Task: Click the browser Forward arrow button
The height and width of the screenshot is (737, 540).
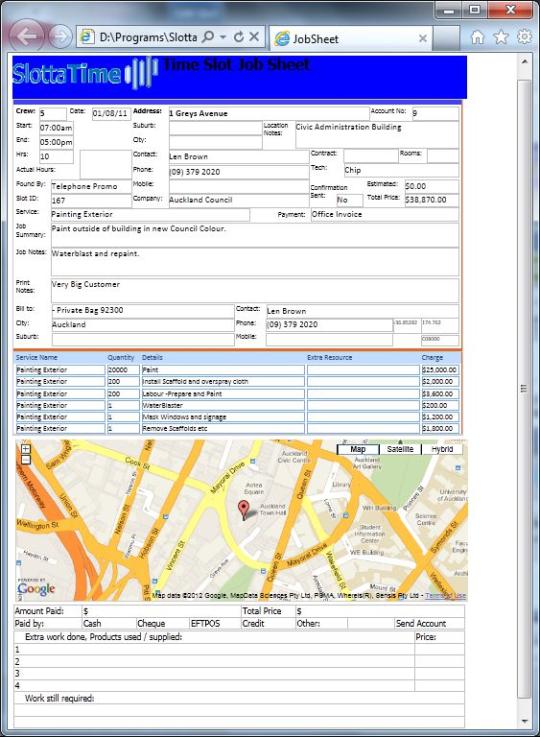Action: [60, 37]
